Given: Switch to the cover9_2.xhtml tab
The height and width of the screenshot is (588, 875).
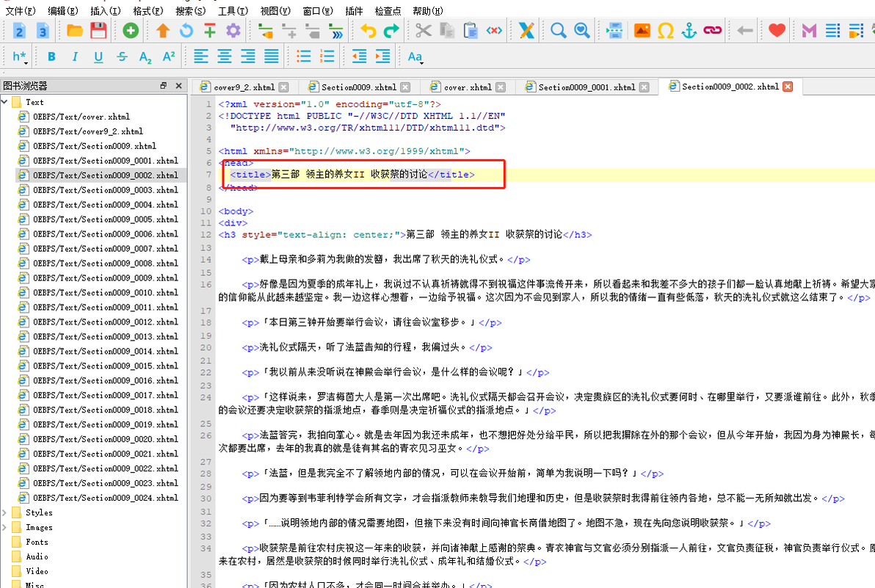Looking at the screenshot, I should (244, 87).
